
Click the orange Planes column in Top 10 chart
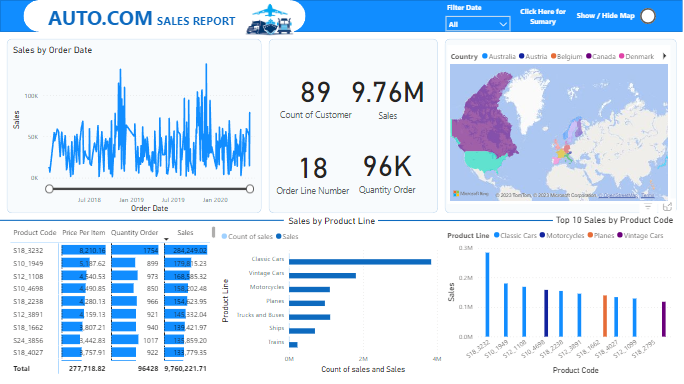(605, 316)
